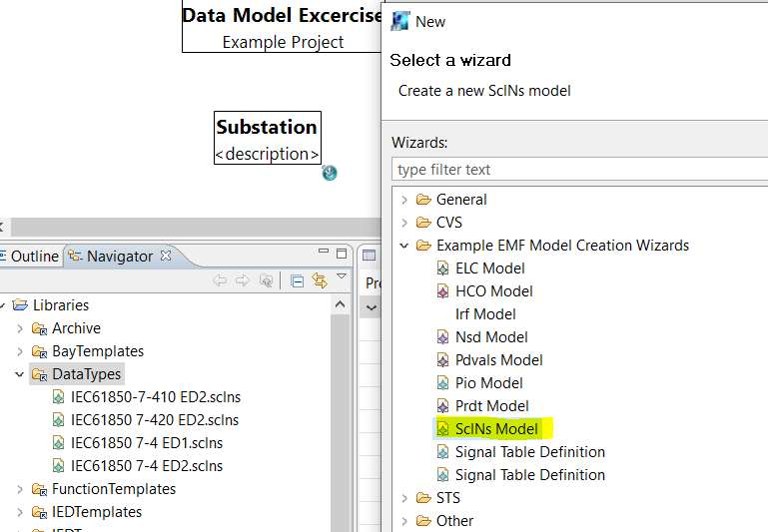The image size is (768, 532).
Task: Toggle Link with Editor in Navigator toolbar
Action: coord(320,280)
